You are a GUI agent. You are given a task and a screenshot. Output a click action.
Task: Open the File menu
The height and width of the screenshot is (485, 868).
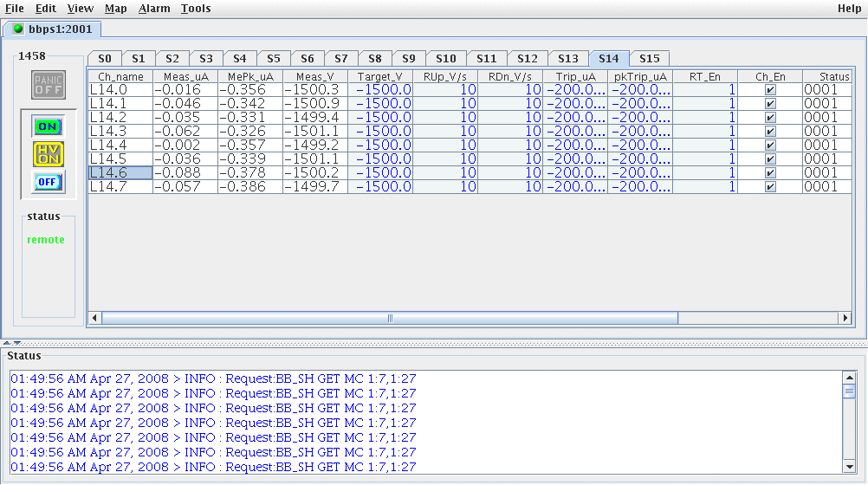point(15,9)
